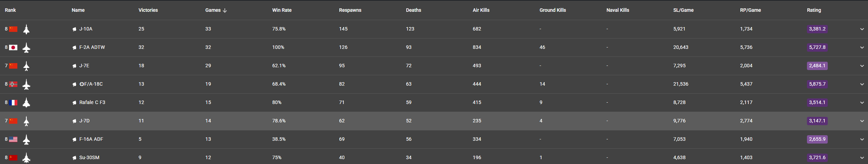The width and height of the screenshot is (868, 164).
Task: Click the aircraft icon in the J-7D row
Action: tap(26, 121)
